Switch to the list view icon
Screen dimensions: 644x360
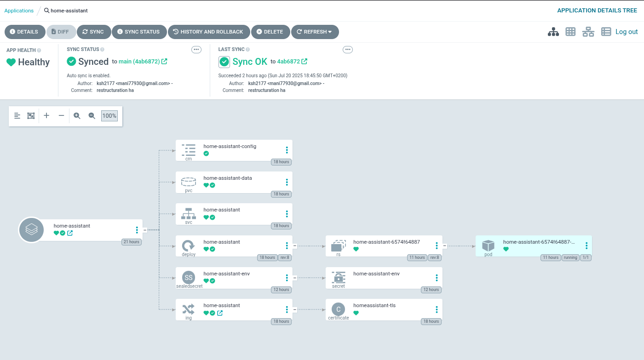point(606,32)
